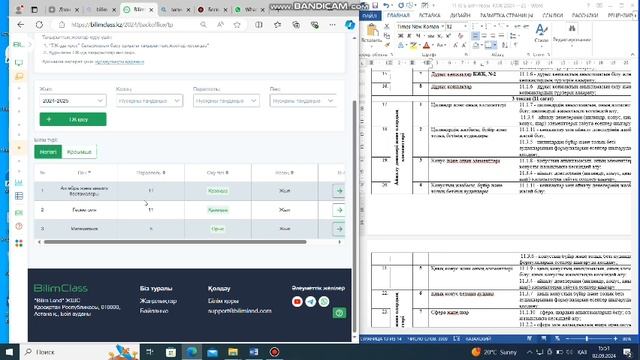Screen dimensions: 640x360
Task: Undo last action in Word
Action: click(386, 5)
